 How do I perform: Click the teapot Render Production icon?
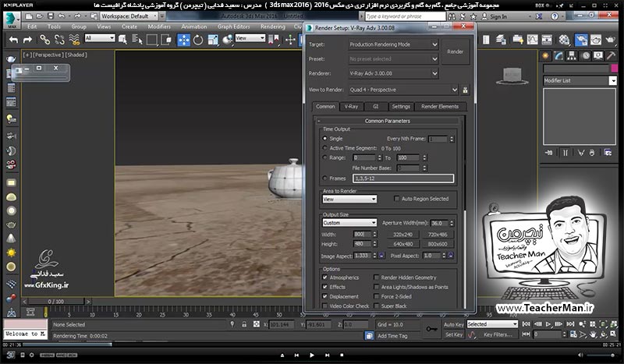click(610, 40)
